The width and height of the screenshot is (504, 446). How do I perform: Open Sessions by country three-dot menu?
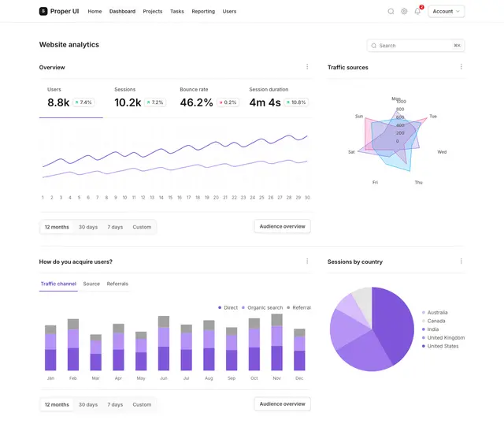pos(461,261)
